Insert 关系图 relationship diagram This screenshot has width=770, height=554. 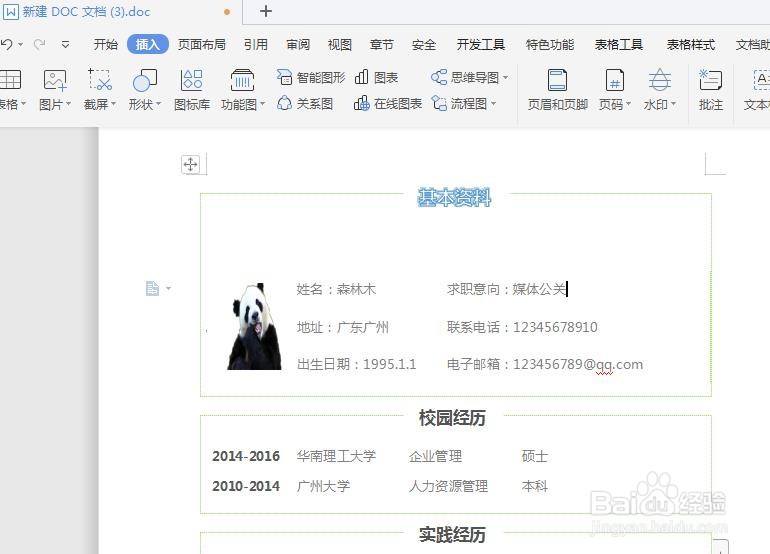305,104
